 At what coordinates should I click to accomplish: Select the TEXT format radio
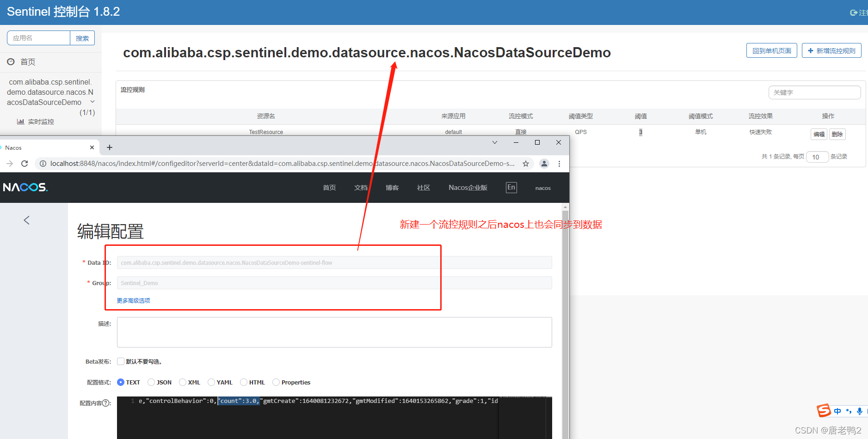121,382
